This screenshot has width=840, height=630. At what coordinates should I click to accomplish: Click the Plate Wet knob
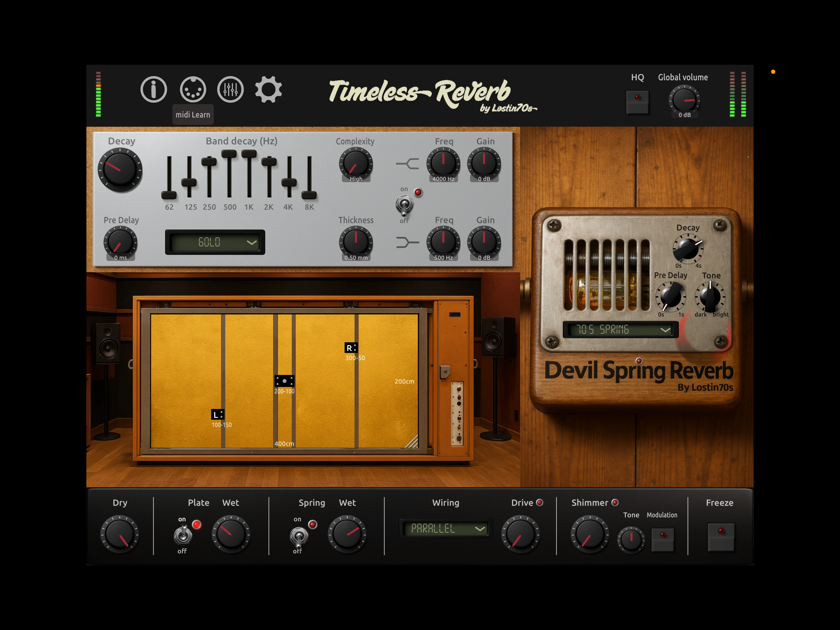click(230, 534)
